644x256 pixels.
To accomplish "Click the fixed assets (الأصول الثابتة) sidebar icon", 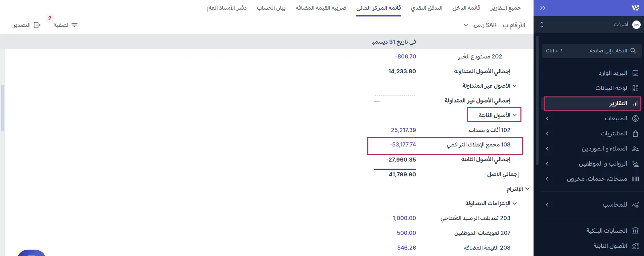I will pyautogui.click(x=636, y=246).
